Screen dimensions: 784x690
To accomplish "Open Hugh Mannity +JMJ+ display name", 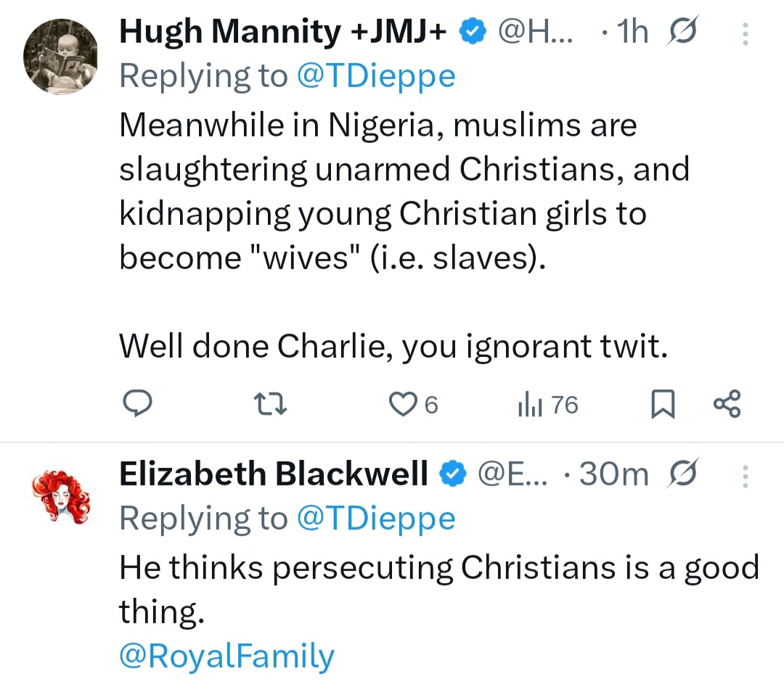I will pos(283,33).
